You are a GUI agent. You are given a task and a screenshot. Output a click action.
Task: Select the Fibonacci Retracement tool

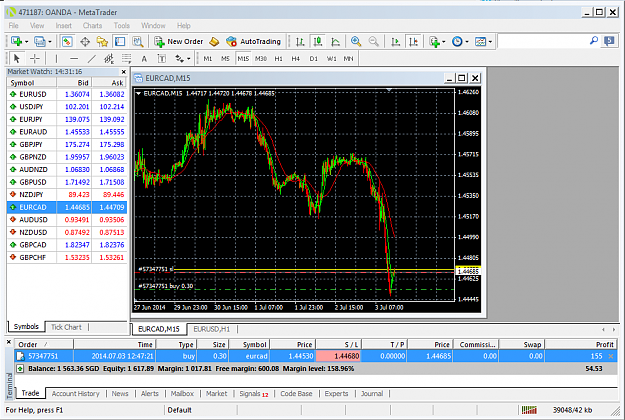(126, 59)
